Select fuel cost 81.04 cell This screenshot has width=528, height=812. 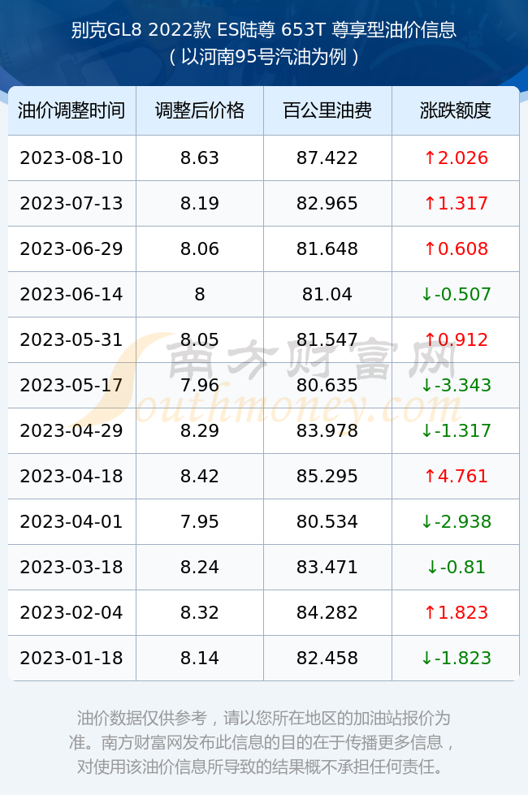click(327, 294)
